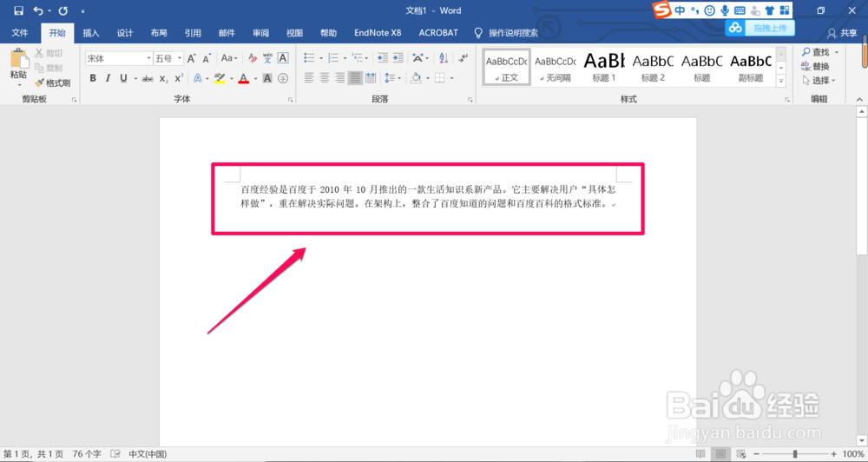Align text right
The width and height of the screenshot is (868, 462).
[340, 78]
